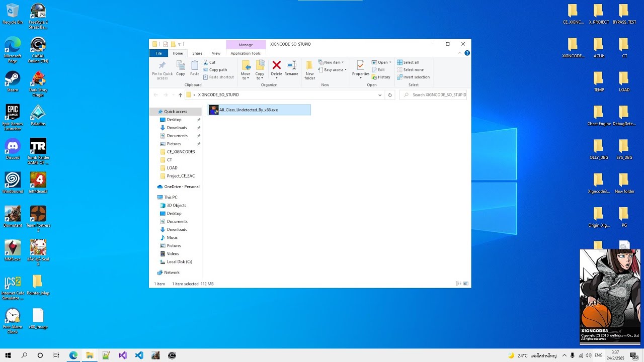Go up one folder level
Image resolution: width=644 pixels, height=362 pixels.
coord(180,95)
